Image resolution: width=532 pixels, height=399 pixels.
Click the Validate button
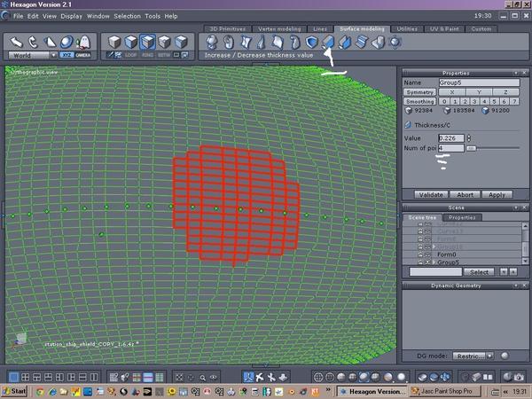click(x=431, y=195)
